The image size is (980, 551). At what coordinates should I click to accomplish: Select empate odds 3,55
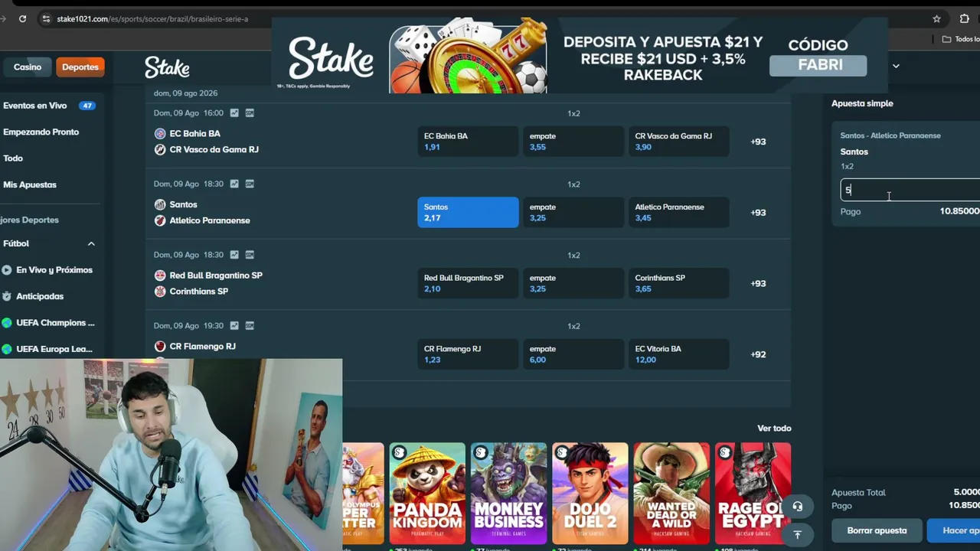(x=573, y=142)
